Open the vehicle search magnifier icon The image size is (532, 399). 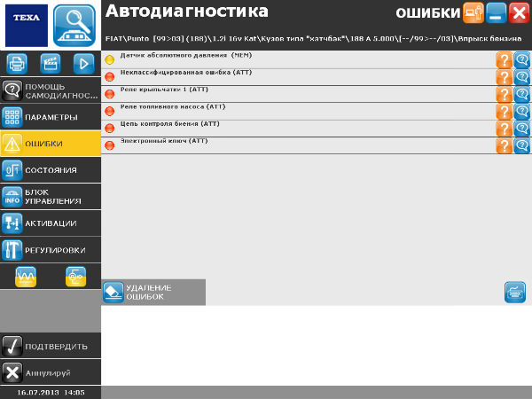point(75,24)
